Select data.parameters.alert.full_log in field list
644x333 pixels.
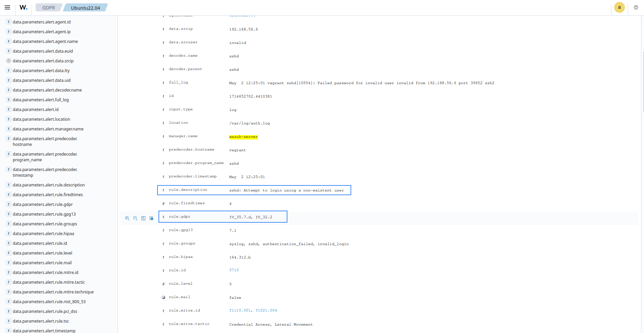(x=41, y=100)
